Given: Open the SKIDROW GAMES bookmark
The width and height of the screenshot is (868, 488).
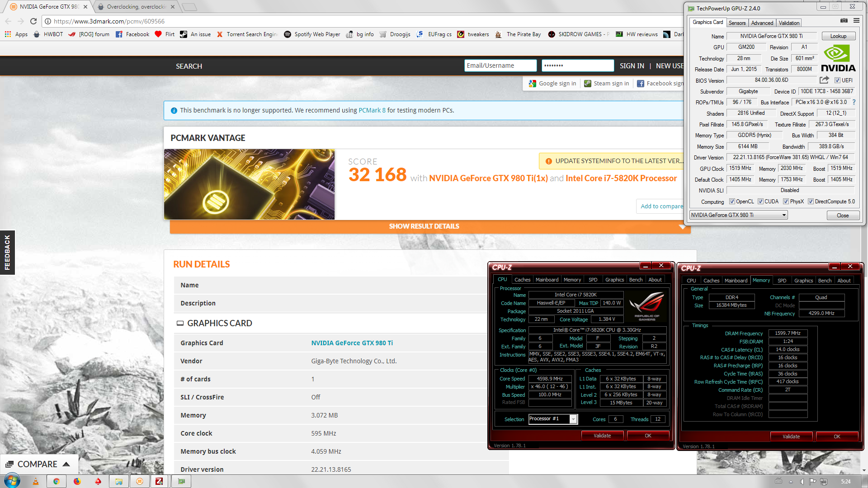Looking at the screenshot, I should [578, 34].
